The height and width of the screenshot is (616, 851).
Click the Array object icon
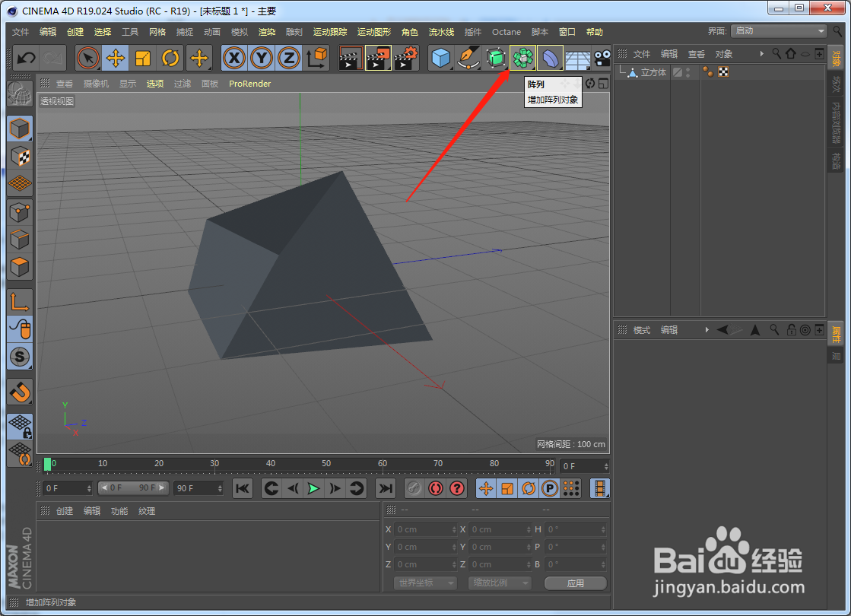[x=522, y=58]
